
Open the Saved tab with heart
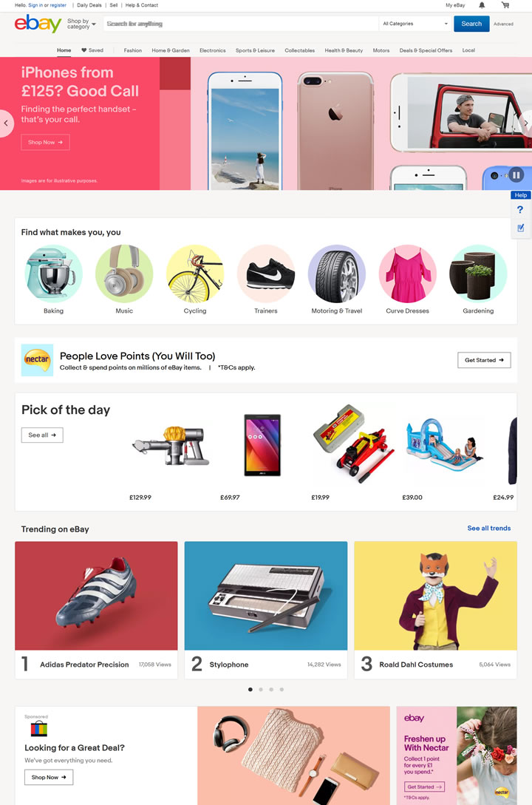pos(92,50)
